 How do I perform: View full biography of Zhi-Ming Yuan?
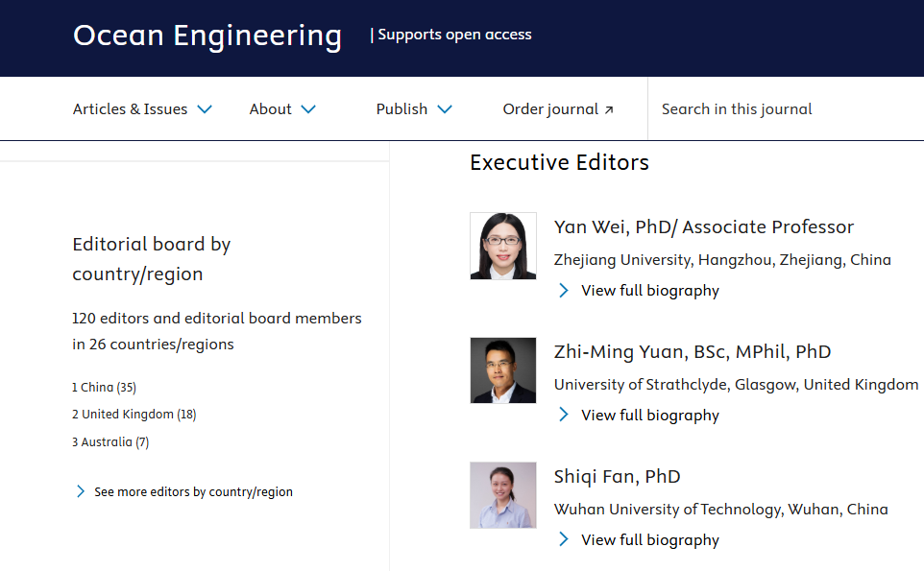point(650,416)
